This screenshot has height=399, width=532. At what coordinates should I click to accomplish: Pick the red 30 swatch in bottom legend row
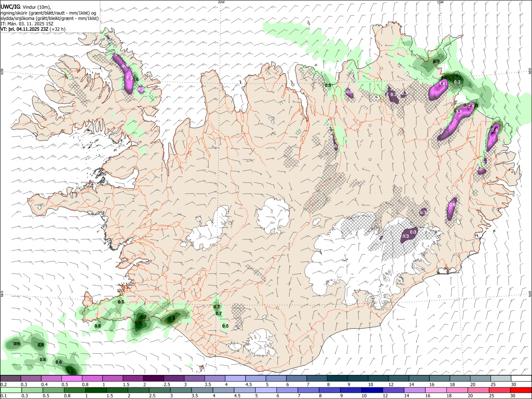tap(521, 390)
